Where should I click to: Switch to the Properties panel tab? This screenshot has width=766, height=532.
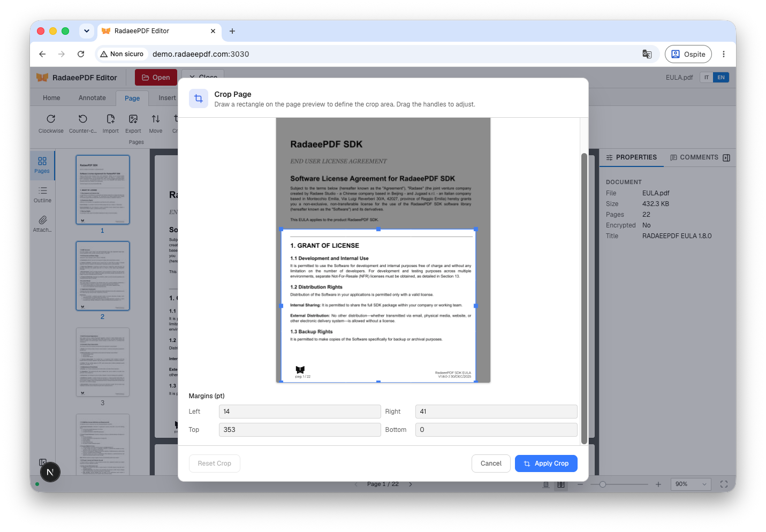[x=632, y=157]
